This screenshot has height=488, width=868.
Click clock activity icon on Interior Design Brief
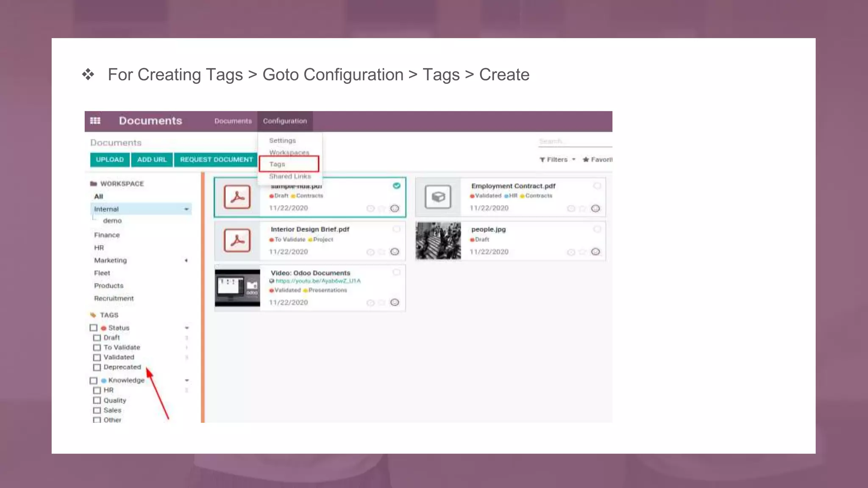coord(370,252)
